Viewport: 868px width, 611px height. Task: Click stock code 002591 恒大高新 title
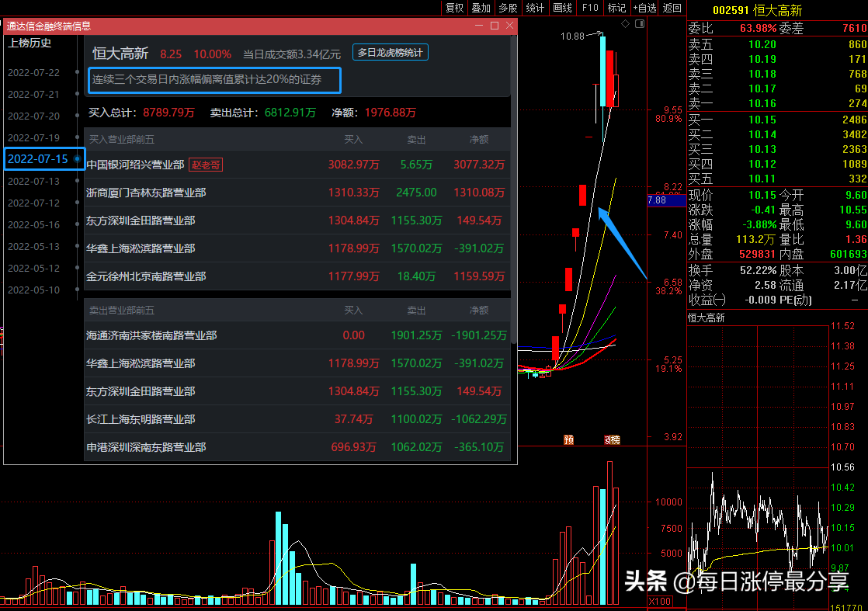point(757,10)
